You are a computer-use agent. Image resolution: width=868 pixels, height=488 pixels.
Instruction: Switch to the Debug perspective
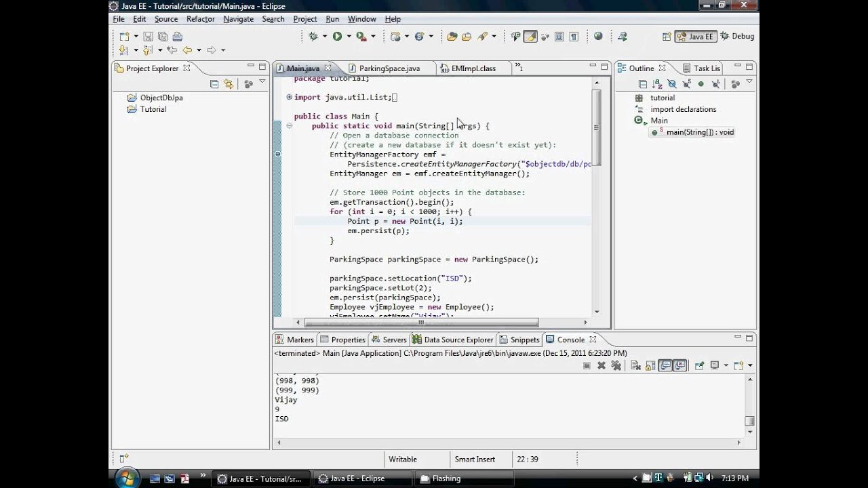point(737,37)
